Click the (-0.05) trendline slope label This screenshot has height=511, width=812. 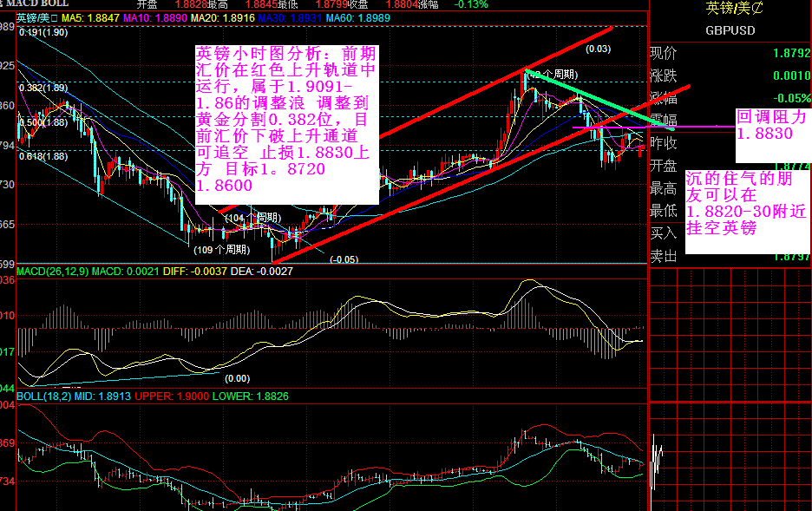point(344,259)
